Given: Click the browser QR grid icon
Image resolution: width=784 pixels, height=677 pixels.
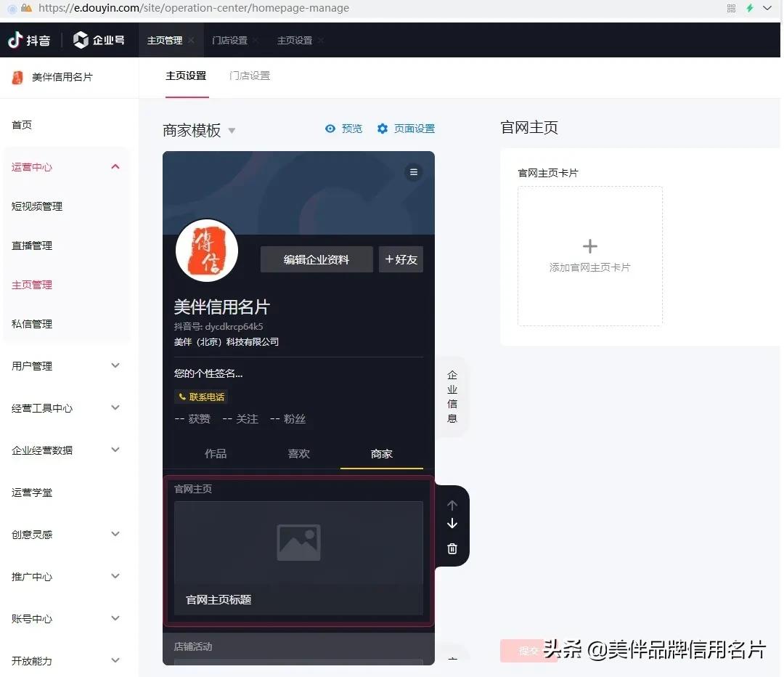Looking at the screenshot, I should pyautogui.click(x=731, y=8).
